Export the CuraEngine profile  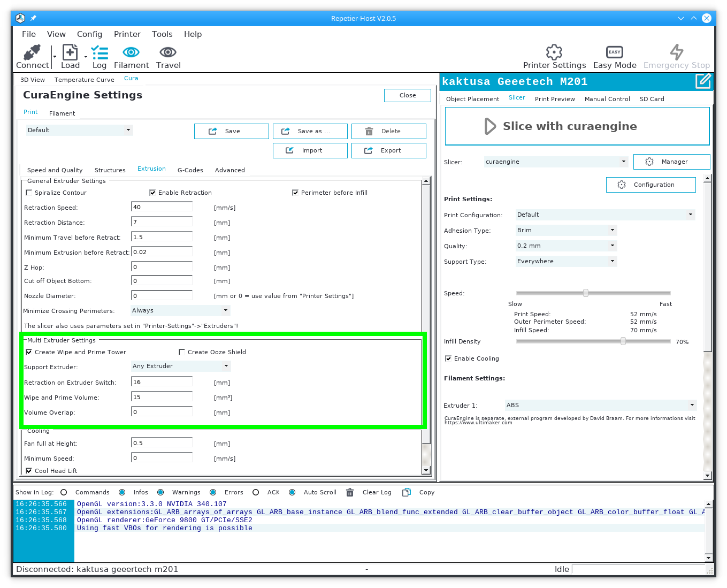tap(389, 150)
